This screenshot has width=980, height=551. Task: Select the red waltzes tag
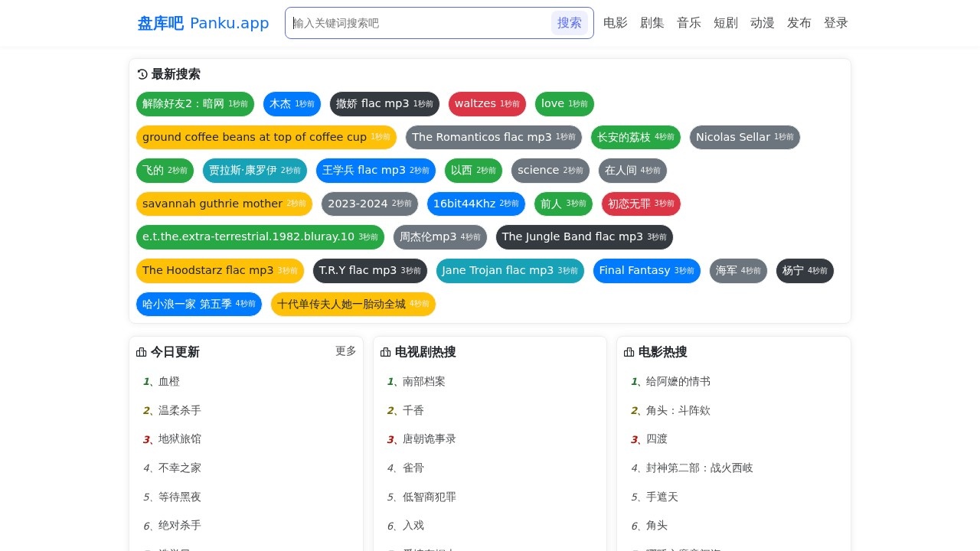point(487,104)
